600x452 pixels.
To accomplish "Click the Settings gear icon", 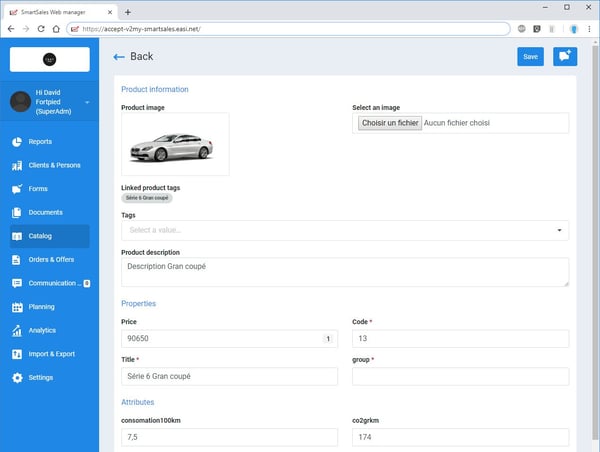I will [x=17, y=378].
